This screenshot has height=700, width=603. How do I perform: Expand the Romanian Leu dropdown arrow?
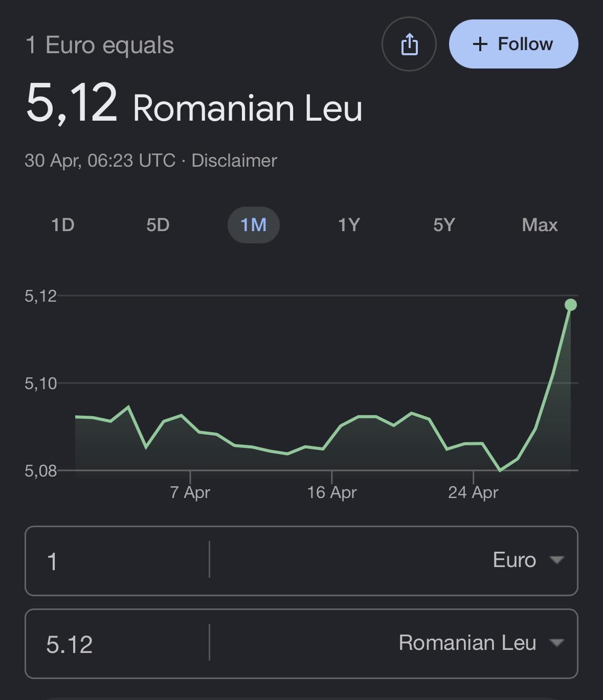coord(556,643)
